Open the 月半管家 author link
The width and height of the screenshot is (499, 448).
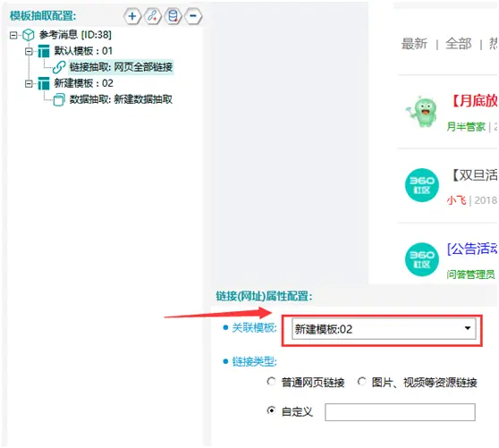[x=466, y=127]
